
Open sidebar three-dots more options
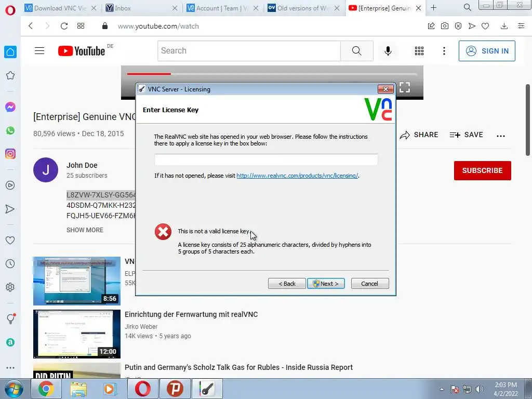click(x=10, y=368)
